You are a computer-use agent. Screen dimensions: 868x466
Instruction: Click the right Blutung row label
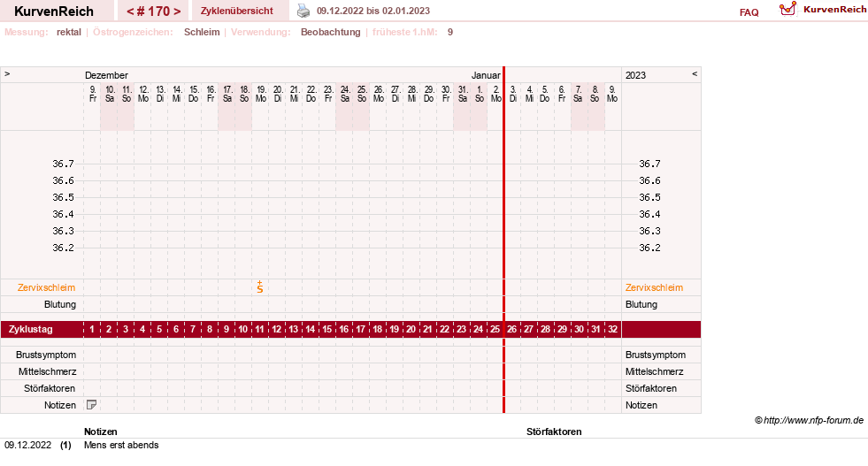tap(641, 304)
